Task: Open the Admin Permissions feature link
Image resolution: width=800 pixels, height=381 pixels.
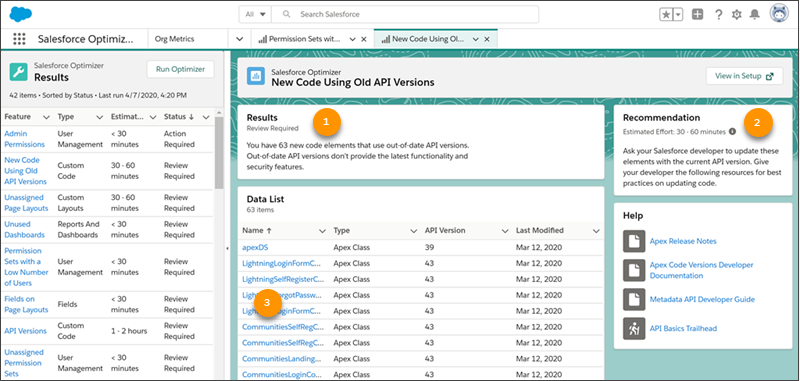Action: pos(24,139)
